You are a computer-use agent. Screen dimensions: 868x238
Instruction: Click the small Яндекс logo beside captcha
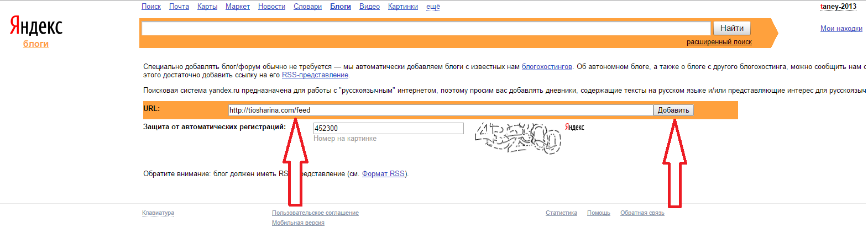pos(574,127)
